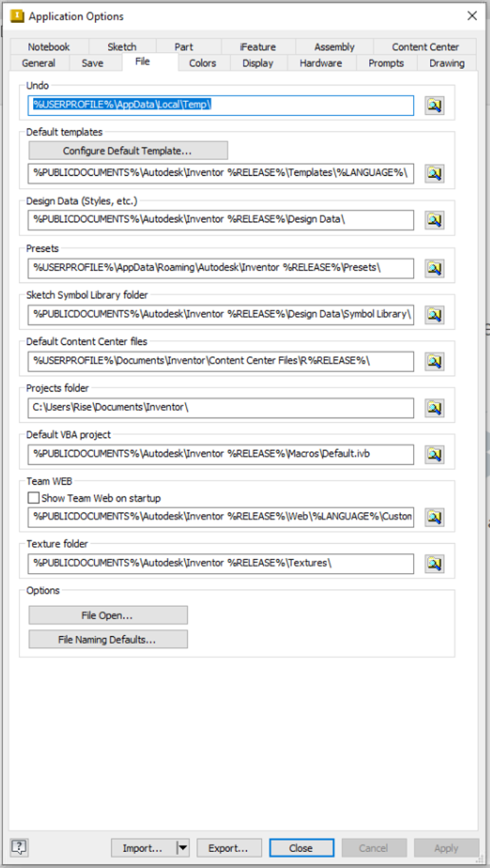Click the Default templates path field
Screen dimensions: 490x868
click(221, 173)
